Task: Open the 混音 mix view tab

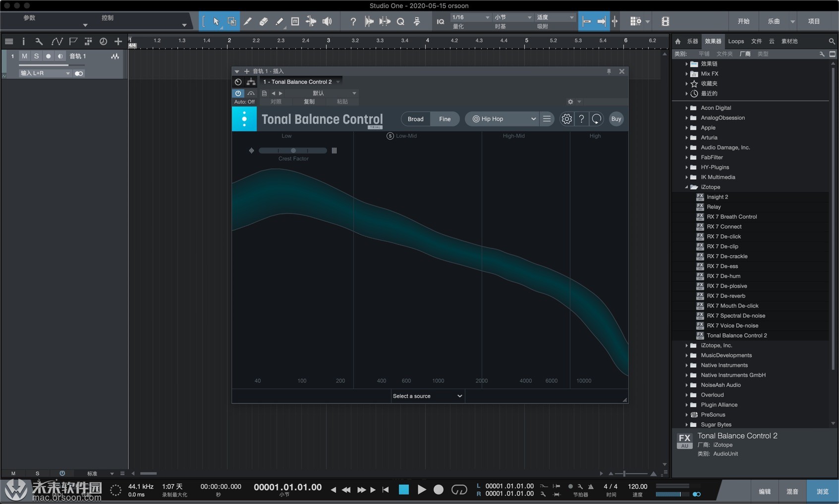Action: point(792,492)
